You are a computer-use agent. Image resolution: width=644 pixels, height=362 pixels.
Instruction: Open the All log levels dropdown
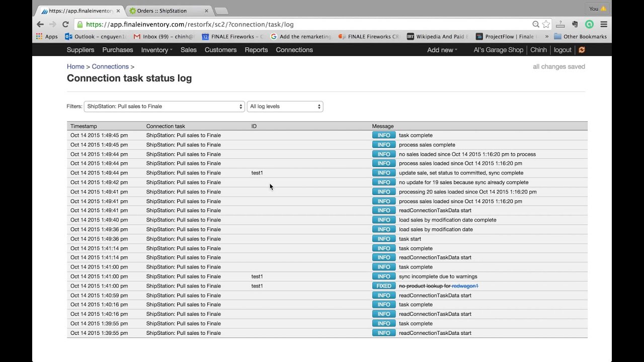pyautogui.click(x=285, y=107)
